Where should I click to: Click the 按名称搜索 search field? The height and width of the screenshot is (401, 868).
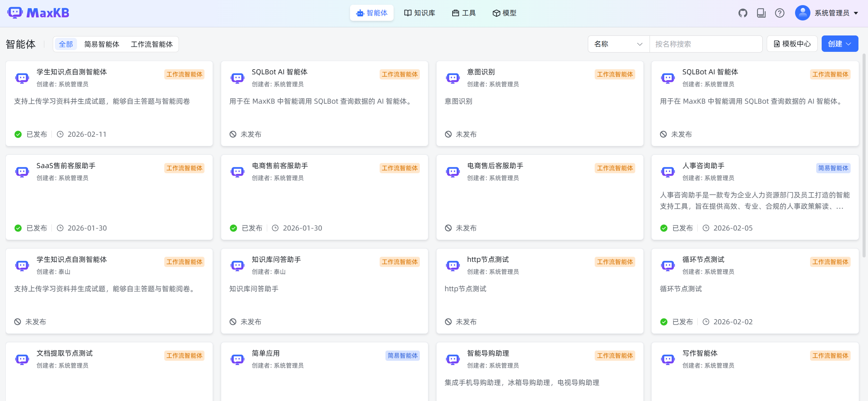705,44
